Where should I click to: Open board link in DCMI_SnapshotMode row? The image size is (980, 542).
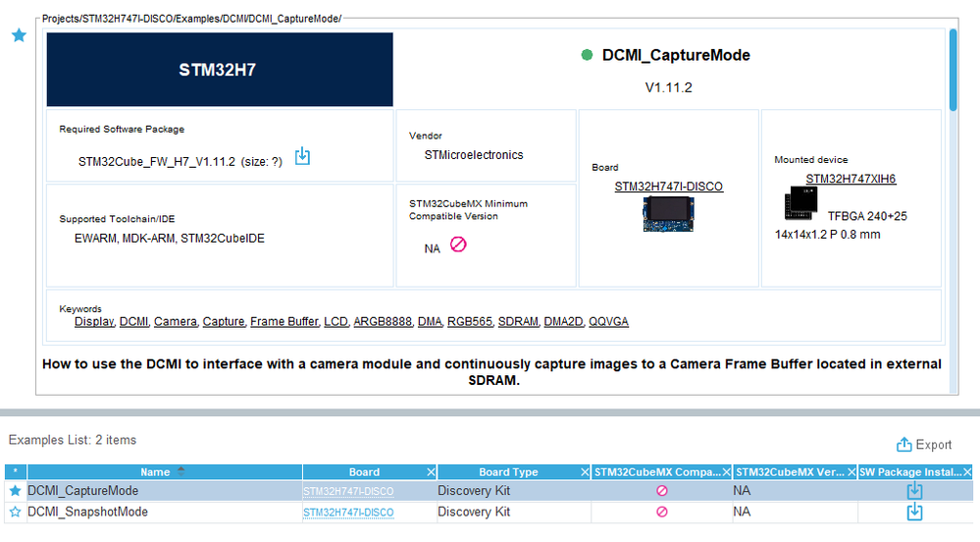pos(348,513)
